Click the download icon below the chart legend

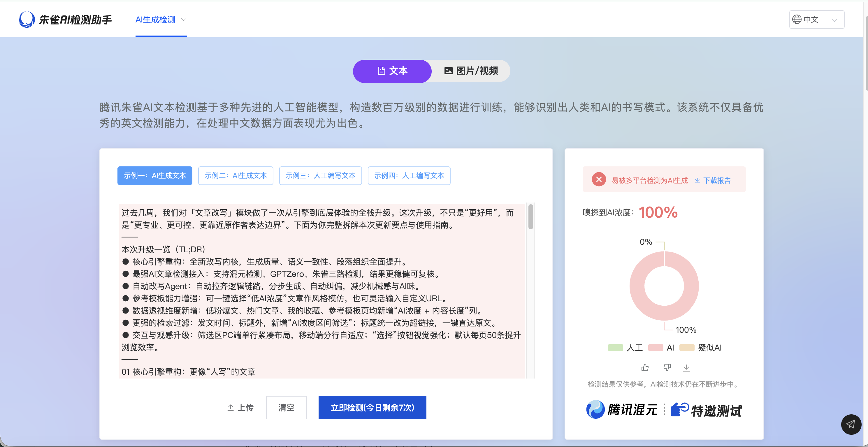686,367
